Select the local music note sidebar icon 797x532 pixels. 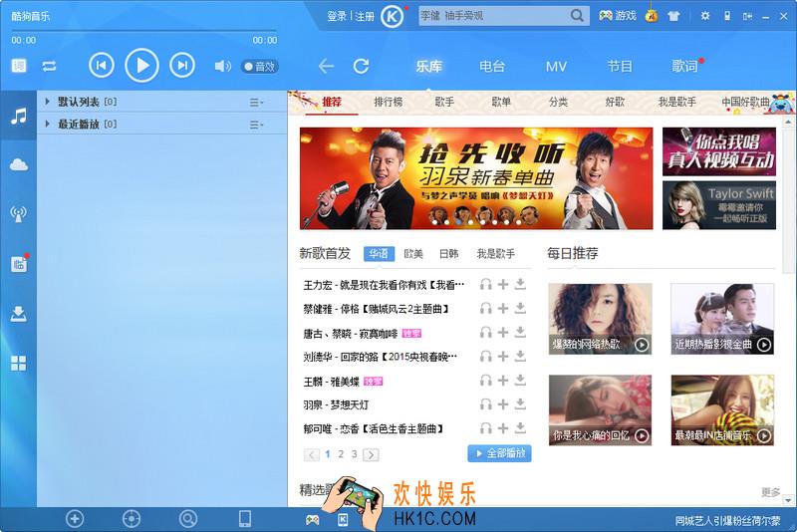(19, 117)
